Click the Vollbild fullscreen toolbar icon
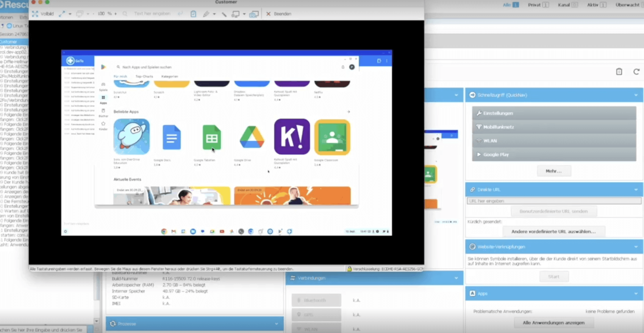The width and height of the screenshot is (644, 333). pyautogui.click(x=35, y=14)
